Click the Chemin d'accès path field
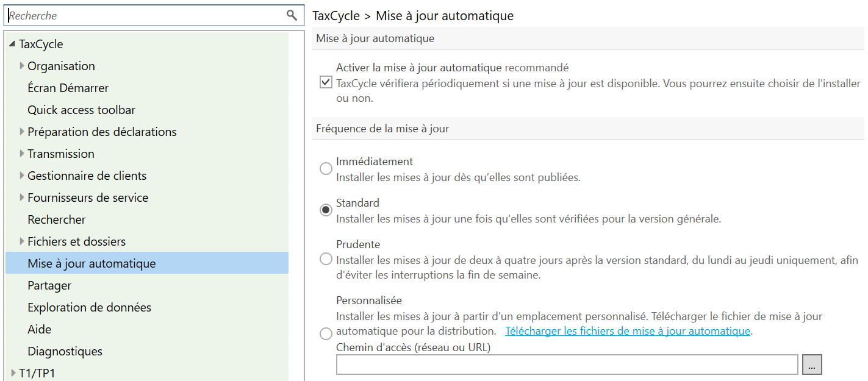 point(567,365)
